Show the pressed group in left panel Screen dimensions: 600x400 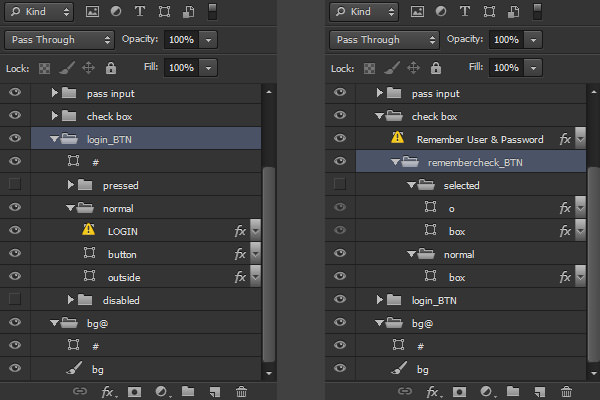pyautogui.click(x=15, y=184)
